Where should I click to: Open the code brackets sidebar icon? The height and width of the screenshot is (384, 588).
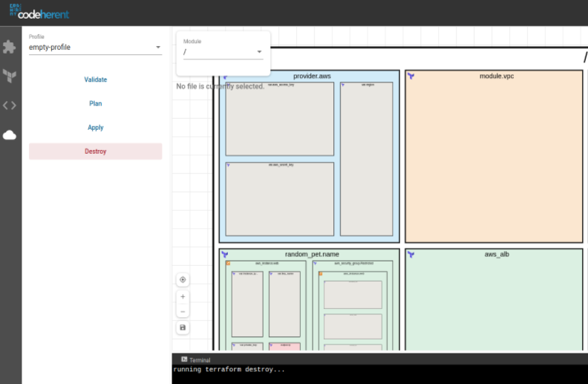pyautogui.click(x=10, y=105)
